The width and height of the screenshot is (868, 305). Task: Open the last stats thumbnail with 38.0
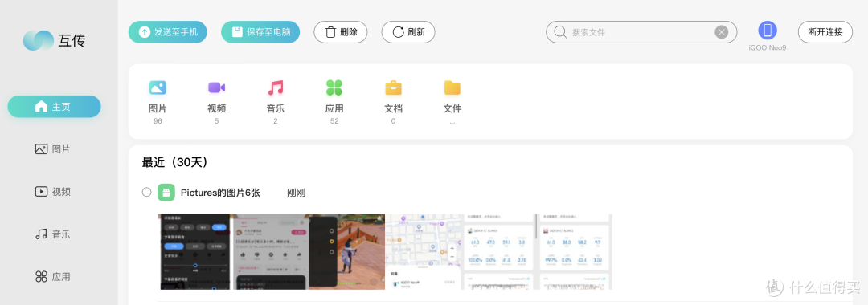pyautogui.click(x=575, y=251)
